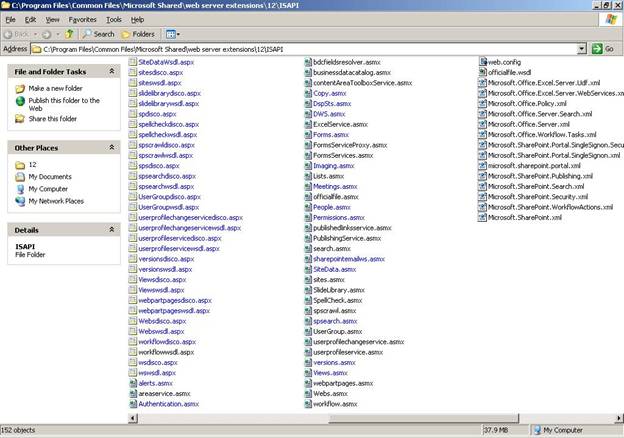
Task: Open the Search toolbar button
Action: coord(98,34)
